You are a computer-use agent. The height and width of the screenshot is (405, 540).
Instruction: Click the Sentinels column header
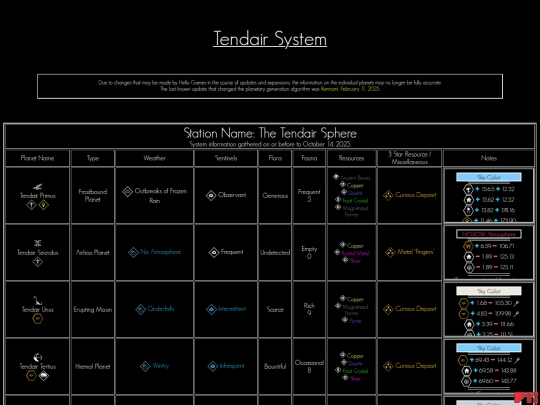(x=226, y=158)
